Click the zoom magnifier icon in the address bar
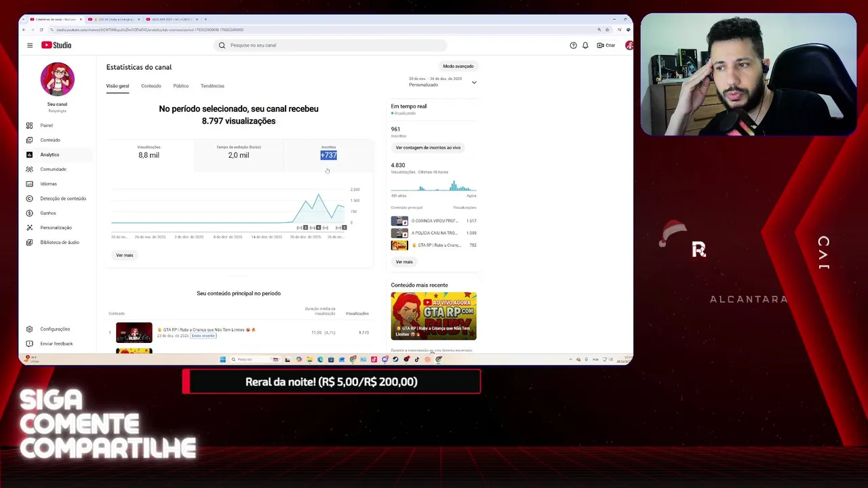868x488 pixels. pos(599,30)
